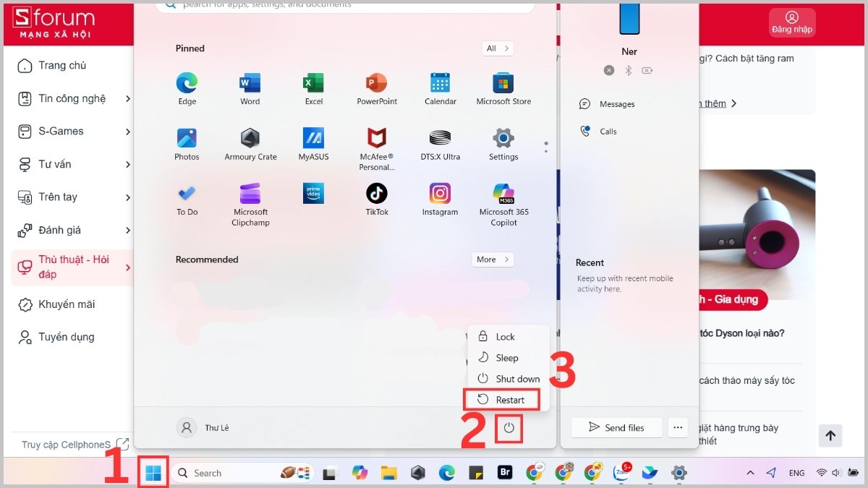Launch the PowerPoint pinned app
The height and width of the screenshot is (488, 868).
[377, 90]
